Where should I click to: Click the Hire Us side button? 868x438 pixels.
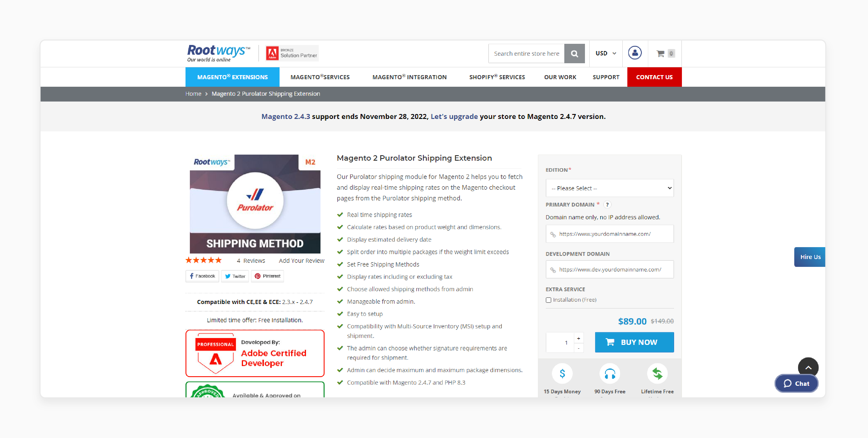(x=810, y=257)
